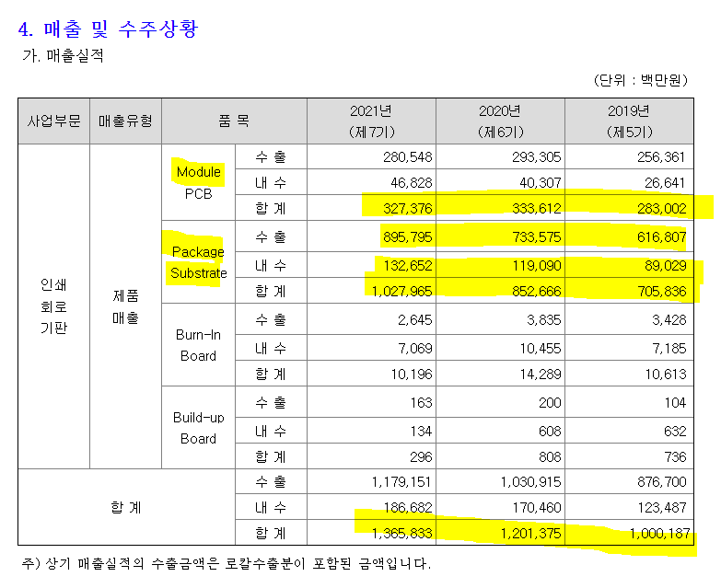Select Build-up domestic value 608
The image size is (721, 588).
[550, 431]
